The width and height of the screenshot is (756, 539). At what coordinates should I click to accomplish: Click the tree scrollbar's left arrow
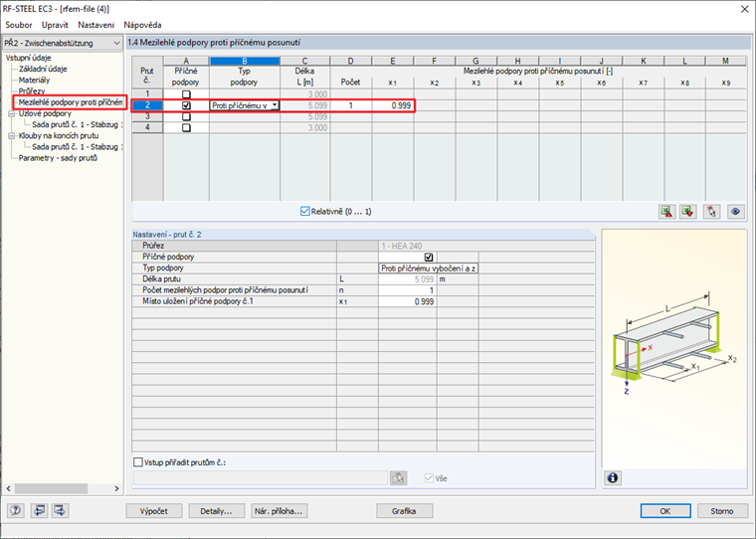point(8,488)
